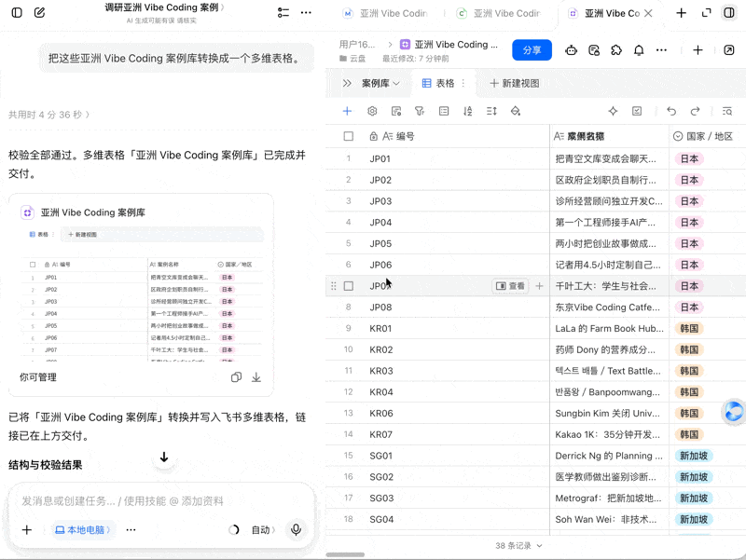This screenshot has height=560, width=746.
Task: Search records with the toolbar search icon
Action: pyautogui.click(x=727, y=111)
